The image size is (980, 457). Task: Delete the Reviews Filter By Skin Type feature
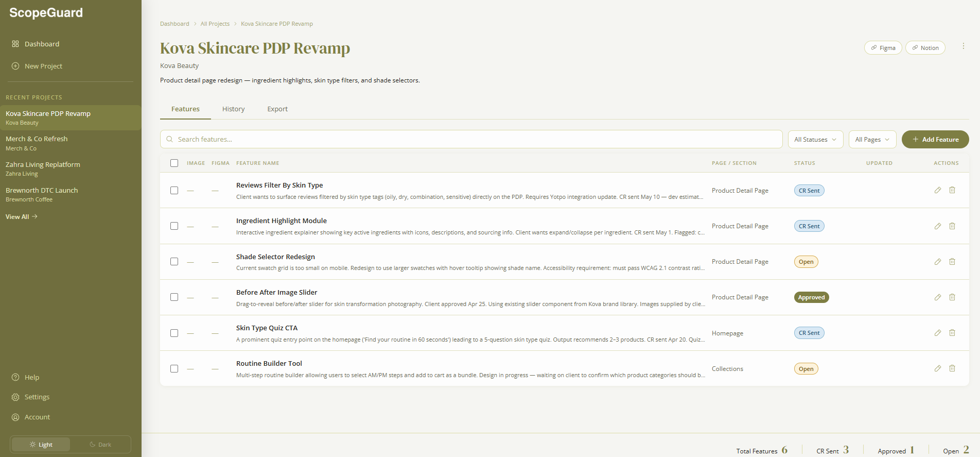[952, 190]
